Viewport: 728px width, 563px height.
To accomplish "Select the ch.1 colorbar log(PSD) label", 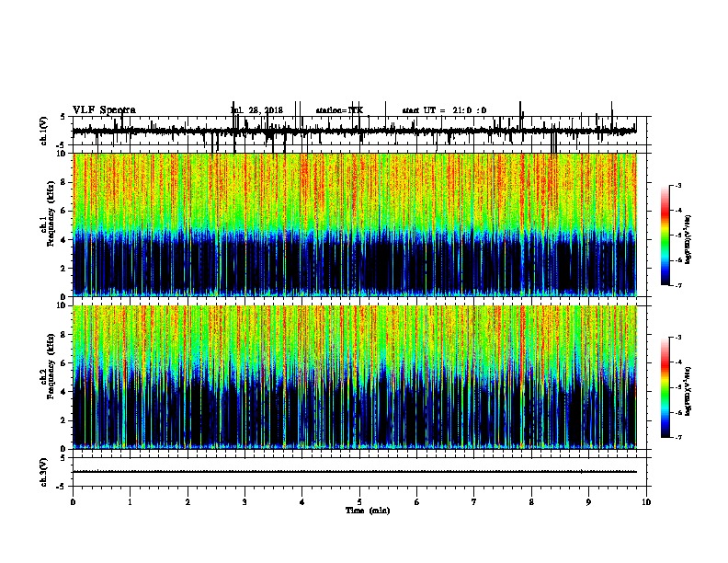I will point(688,239).
